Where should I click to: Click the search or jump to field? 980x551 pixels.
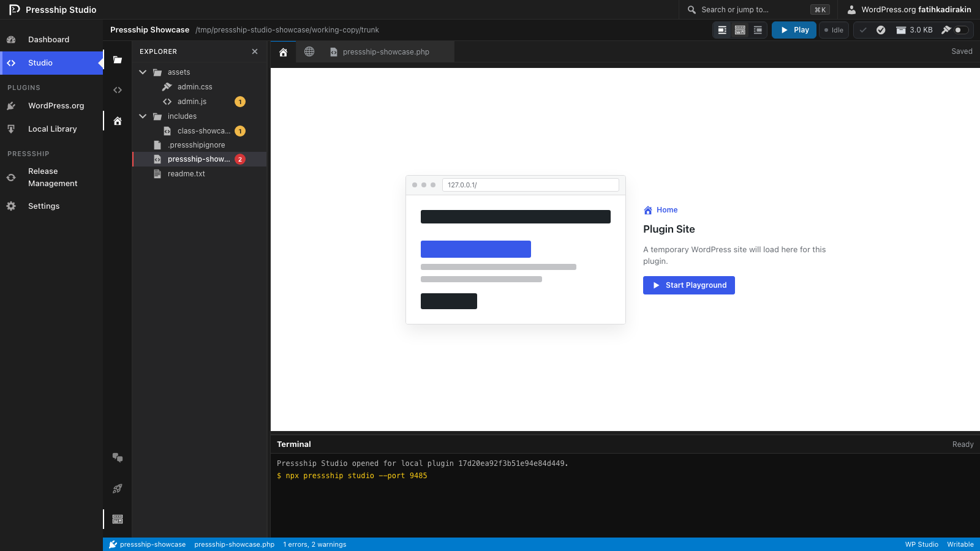pyautogui.click(x=758, y=10)
